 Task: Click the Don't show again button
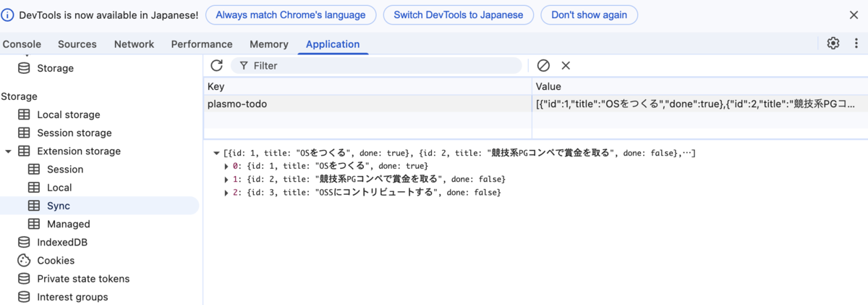pos(590,14)
